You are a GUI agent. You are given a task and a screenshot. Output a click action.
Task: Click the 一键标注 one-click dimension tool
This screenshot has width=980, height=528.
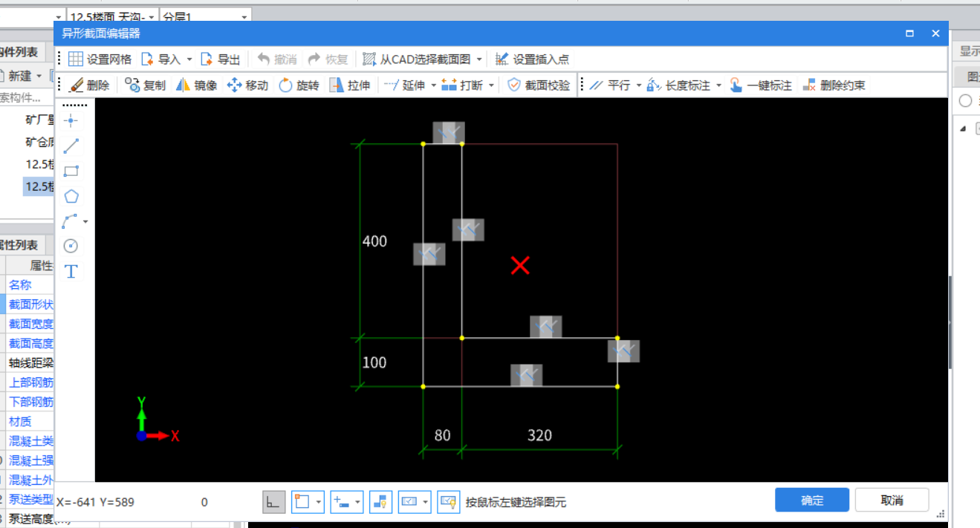(x=761, y=85)
